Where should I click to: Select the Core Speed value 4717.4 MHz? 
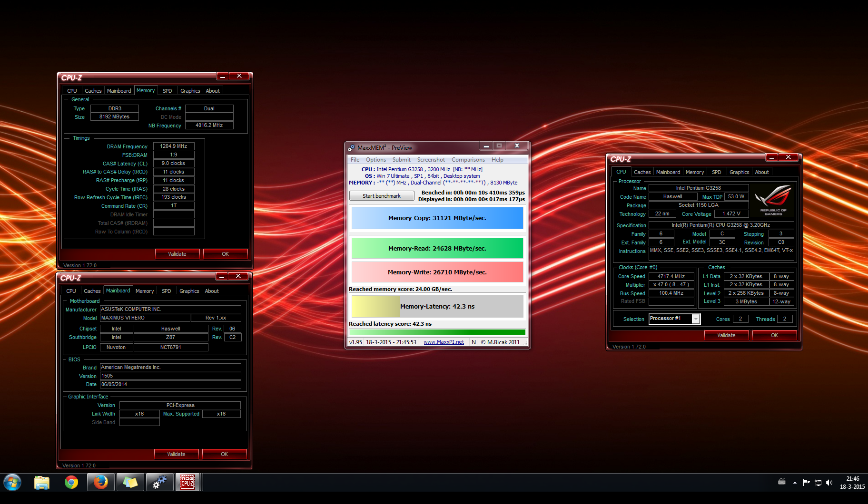click(x=671, y=276)
